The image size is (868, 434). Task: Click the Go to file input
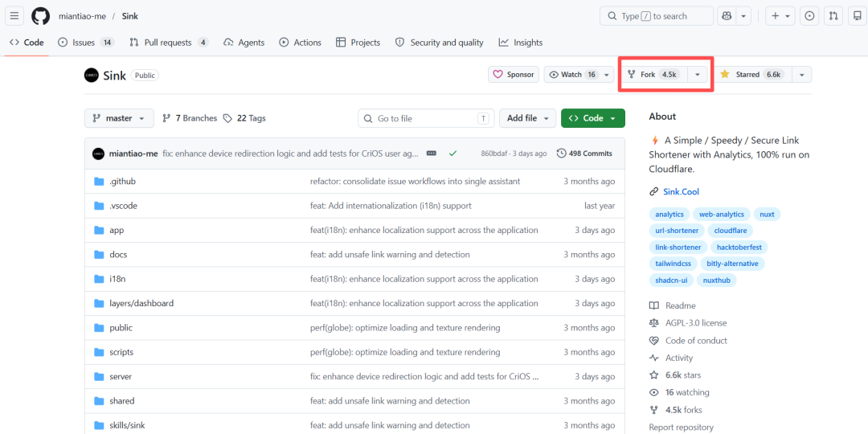click(x=426, y=118)
